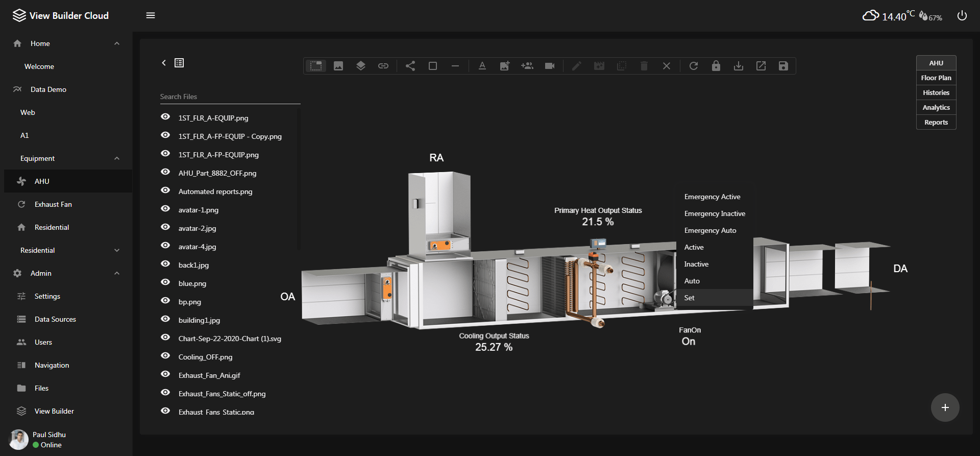Click the save icon in the toolbar
This screenshot has width=980, height=456.
pyautogui.click(x=783, y=66)
